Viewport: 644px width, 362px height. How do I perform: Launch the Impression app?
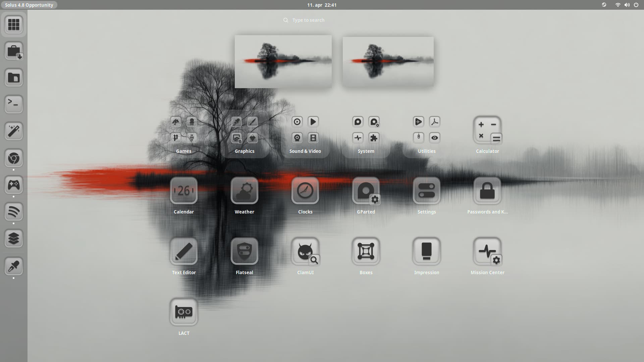pyautogui.click(x=426, y=251)
